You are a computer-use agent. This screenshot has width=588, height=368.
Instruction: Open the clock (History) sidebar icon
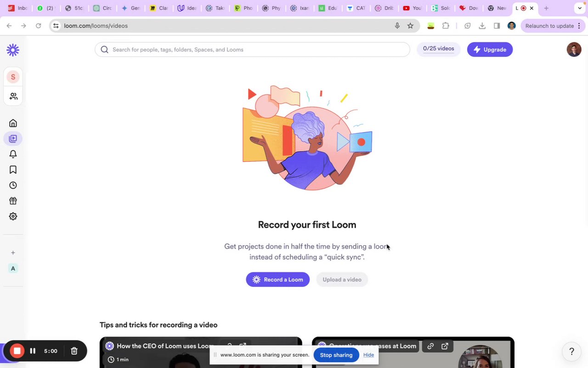(x=13, y=185)
